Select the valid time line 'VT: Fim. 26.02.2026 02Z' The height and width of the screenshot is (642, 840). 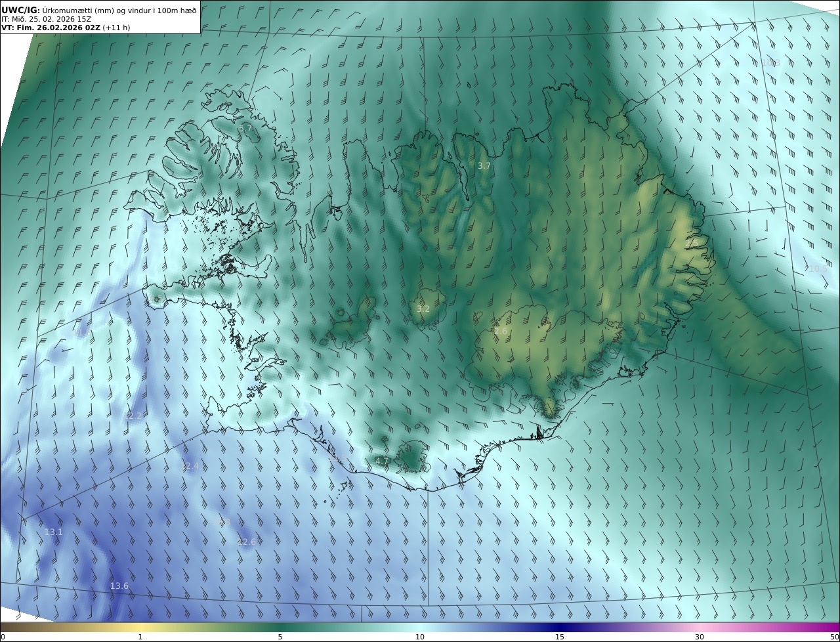pyautogui.click(x=51, y=28)
